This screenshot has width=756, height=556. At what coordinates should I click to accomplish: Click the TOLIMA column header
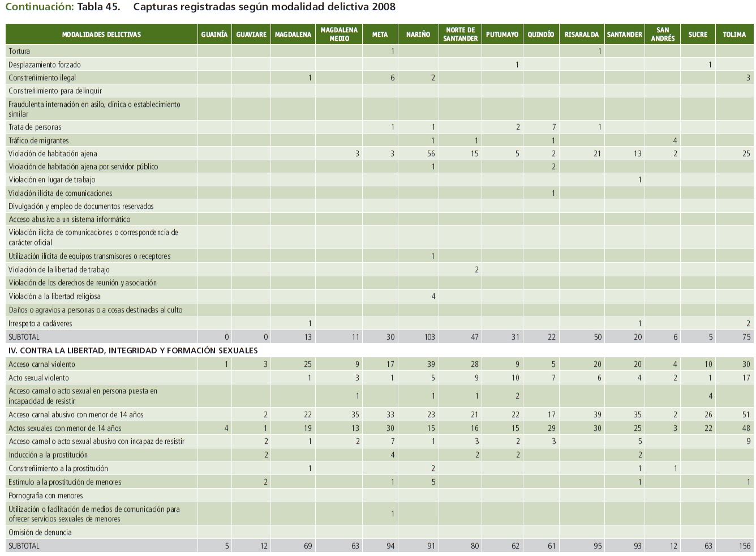tap(734, 35)
